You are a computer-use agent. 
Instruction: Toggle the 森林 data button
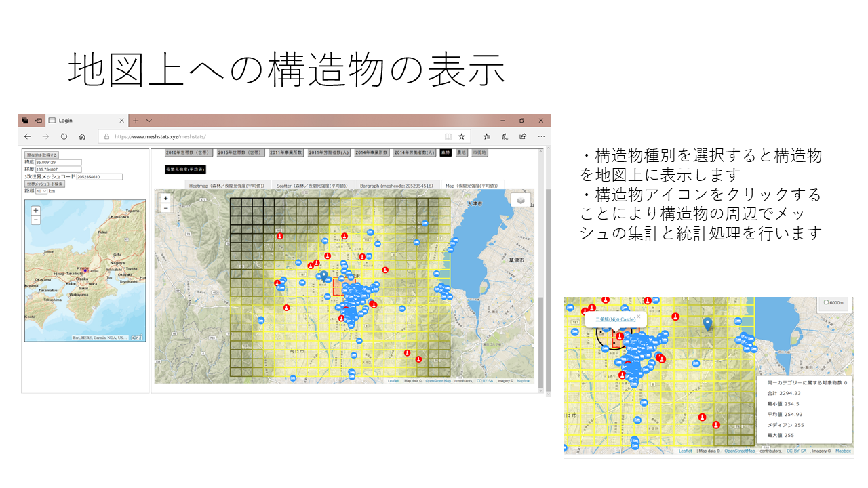(446, 153)
